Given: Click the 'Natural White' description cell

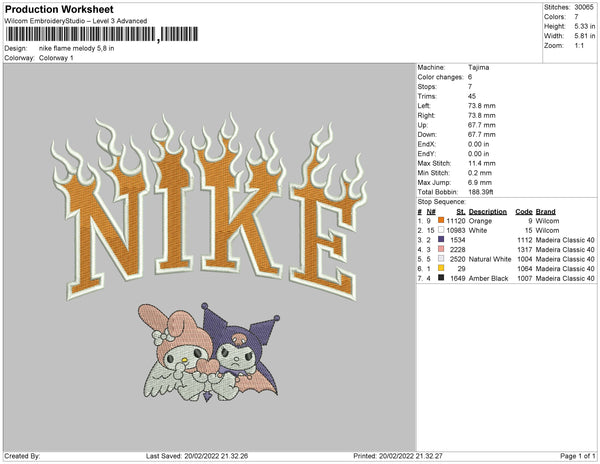Looking at the screenshot, I should click(x=490, y=259).
